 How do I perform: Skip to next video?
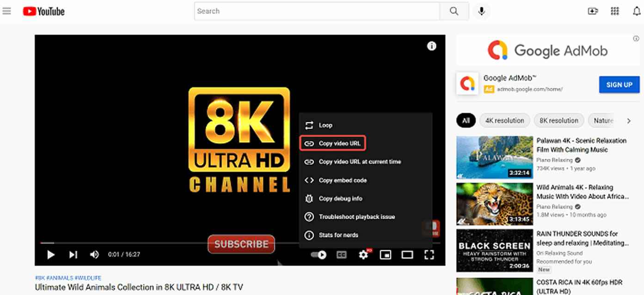[73, 254]
